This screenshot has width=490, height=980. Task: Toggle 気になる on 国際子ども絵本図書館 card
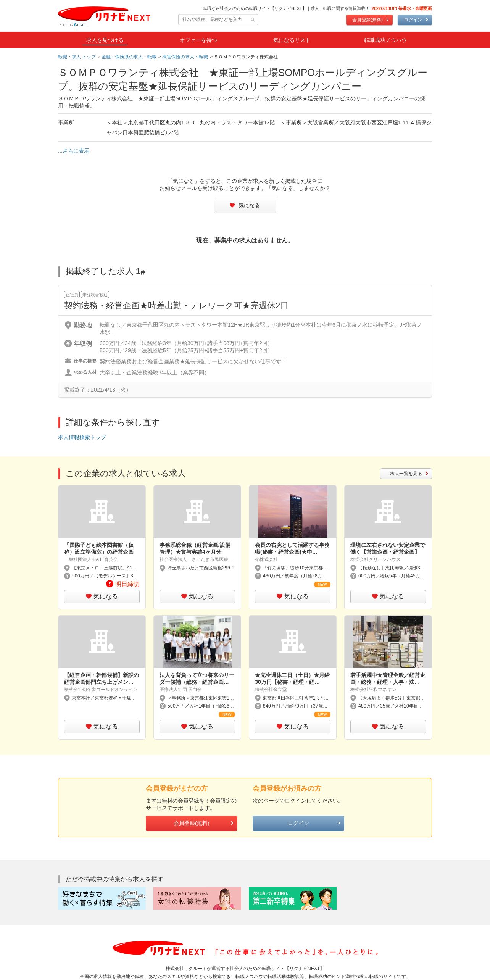[x=102, y=596]
